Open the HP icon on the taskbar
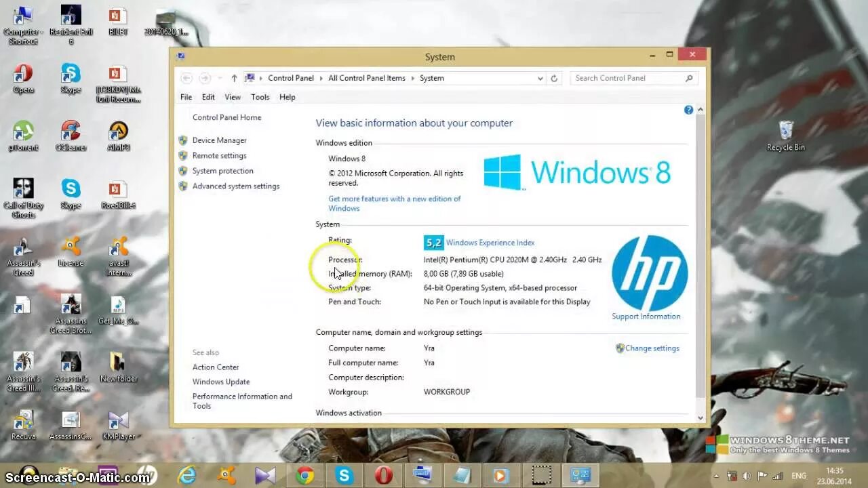This screenshot has width=868, height=488. [146, 475]
